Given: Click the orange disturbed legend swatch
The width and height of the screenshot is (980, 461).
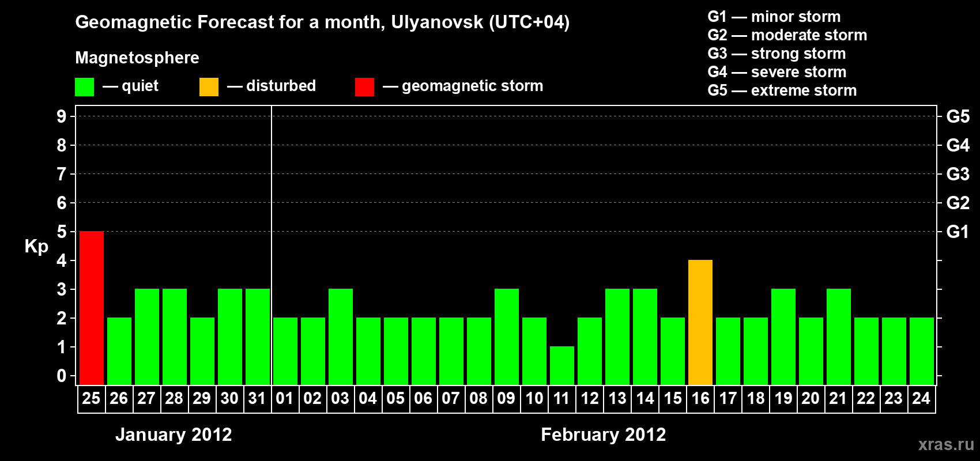Looking at the screenshot, I should pos(209,87).
